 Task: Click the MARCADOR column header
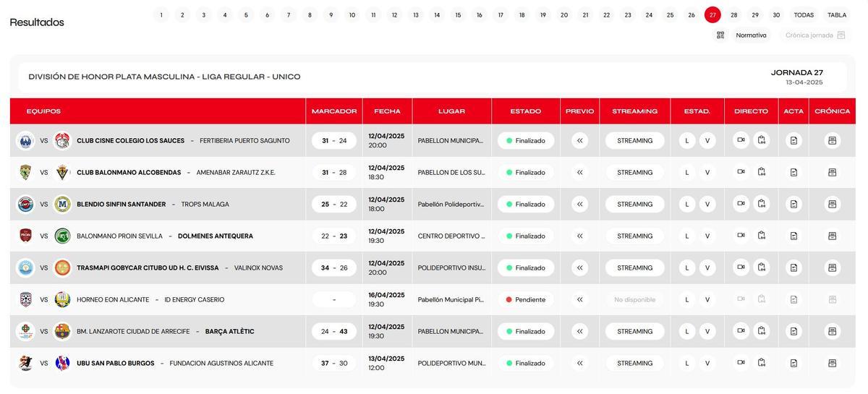[x=334, y=111]
